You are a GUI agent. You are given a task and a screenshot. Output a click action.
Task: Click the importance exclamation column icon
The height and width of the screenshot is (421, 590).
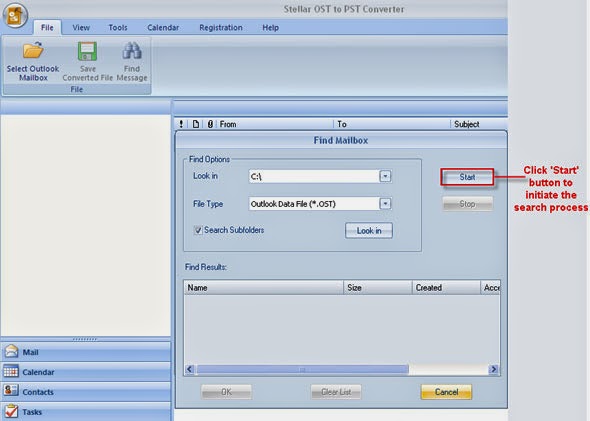[181, 124]
